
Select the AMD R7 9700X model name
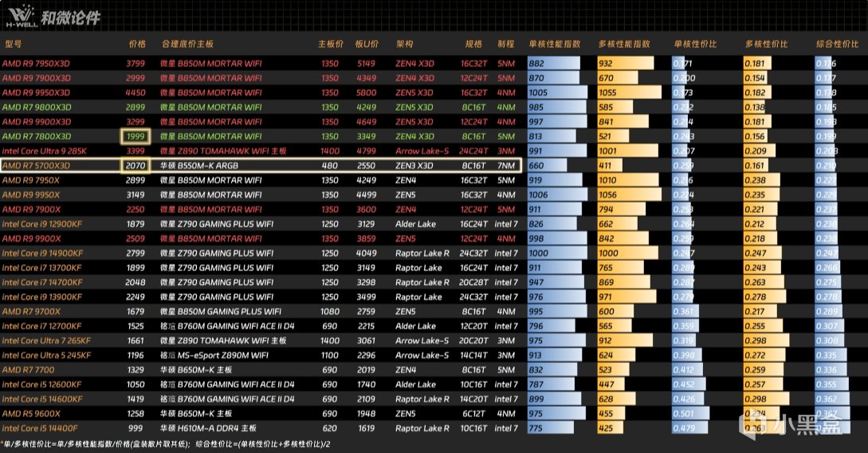tap(31, 311)
